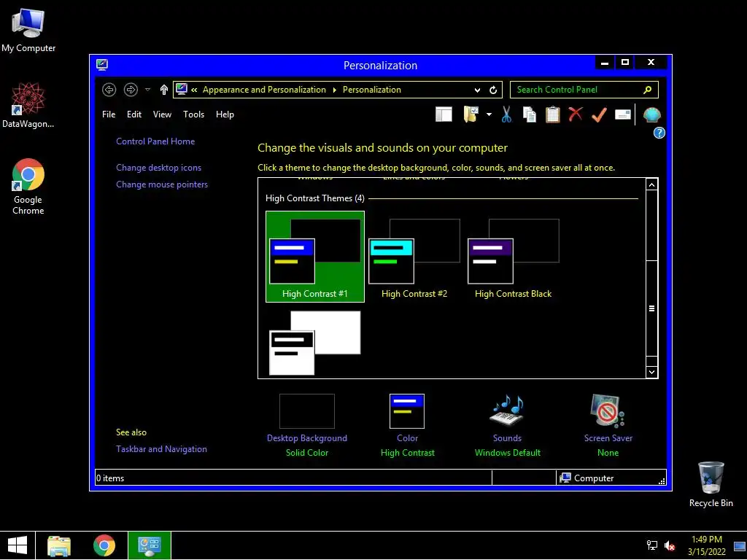Open Change desktop icons link
The width and height of the screenshot is (747, 560).
[x=158, y=168]
